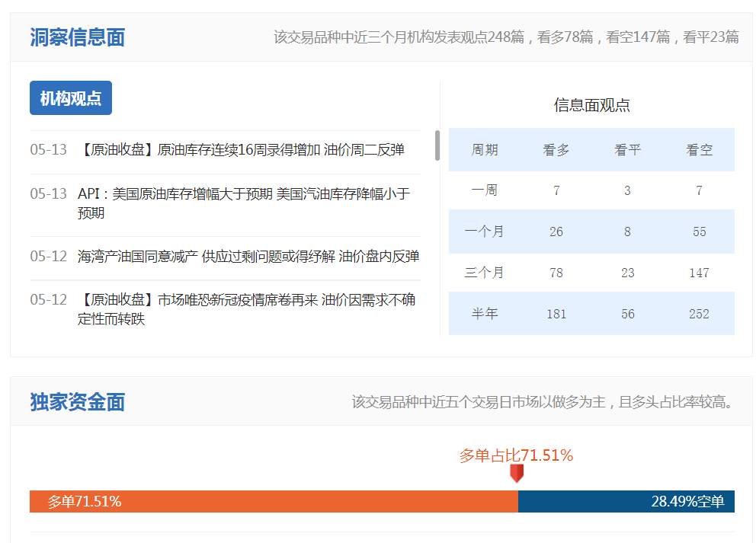
Task: Click the value 181 in 半年 row
Action: click(x=556, y=314)
